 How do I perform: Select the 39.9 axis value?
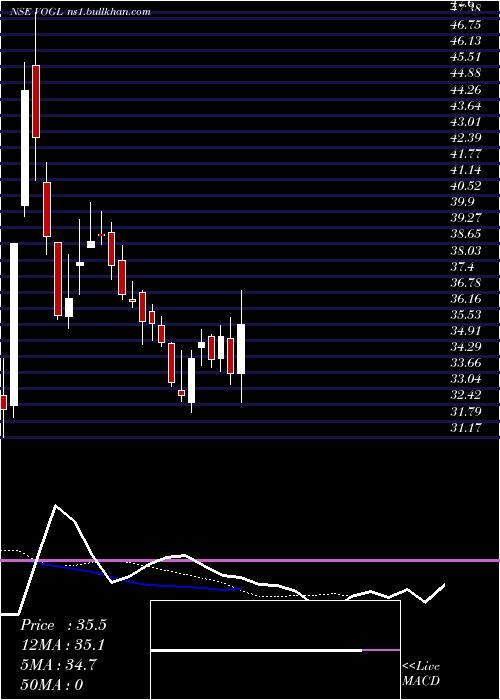(x=462, y=202)
